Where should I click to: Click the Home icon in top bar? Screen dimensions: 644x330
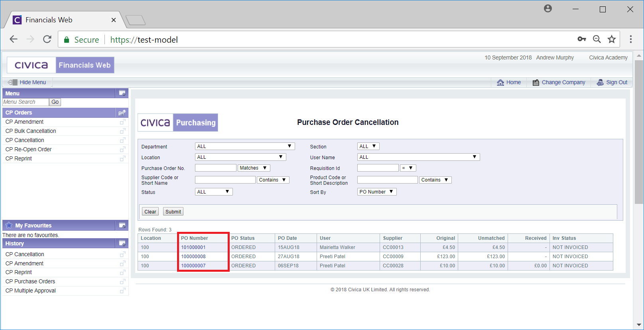click(x=500, y=82)
